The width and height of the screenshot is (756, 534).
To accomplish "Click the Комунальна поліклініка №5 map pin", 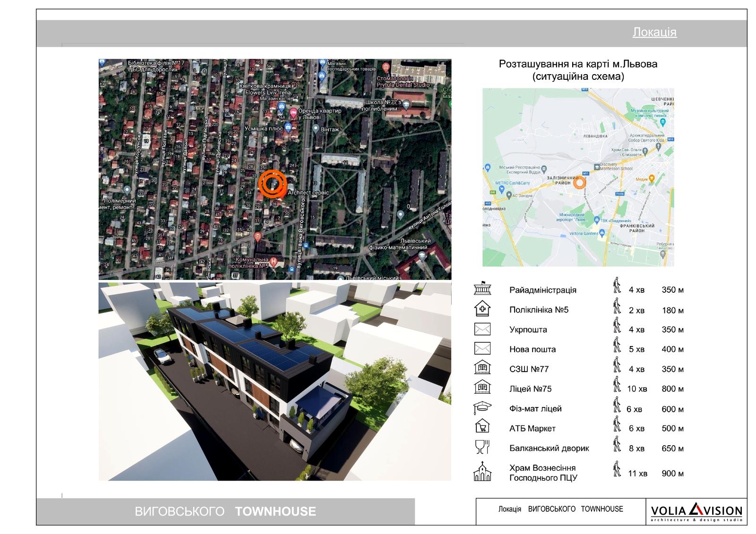I will coord(273,261).
